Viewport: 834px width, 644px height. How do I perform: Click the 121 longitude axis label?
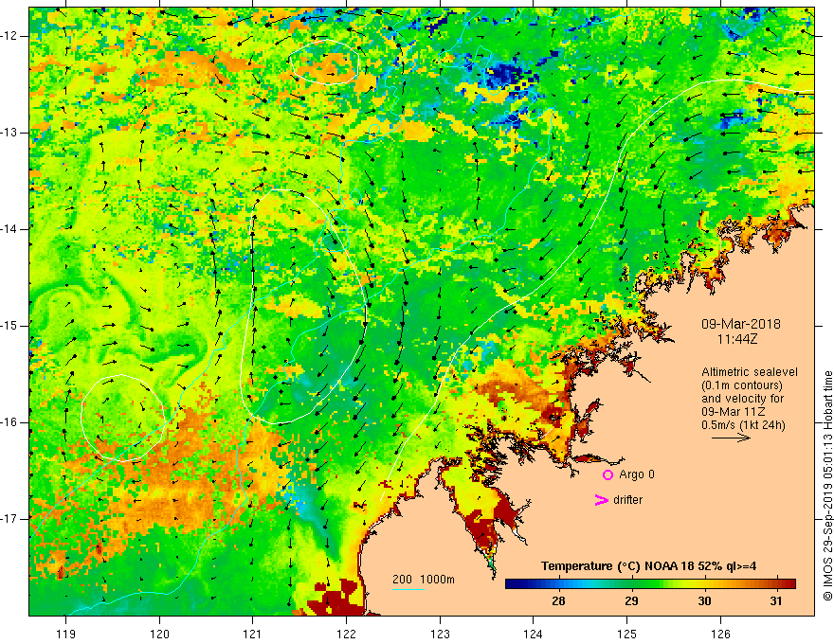[253, 634]
